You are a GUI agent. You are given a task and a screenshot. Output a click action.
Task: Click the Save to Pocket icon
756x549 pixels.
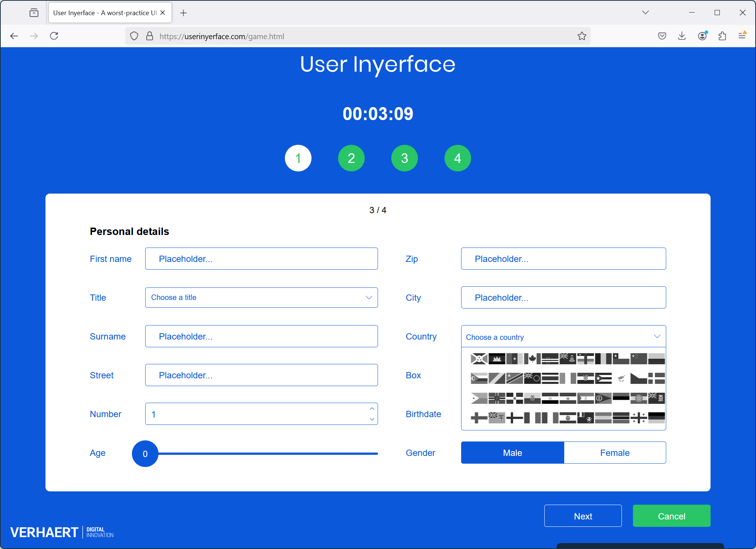[x=662, y=36]
